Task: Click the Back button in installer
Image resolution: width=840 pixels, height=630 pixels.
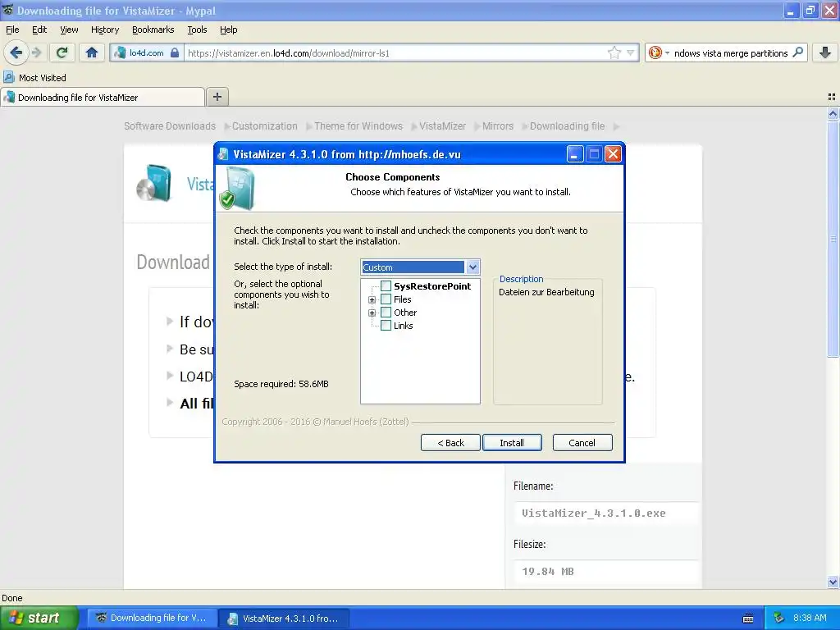Action: pos(450,442)
